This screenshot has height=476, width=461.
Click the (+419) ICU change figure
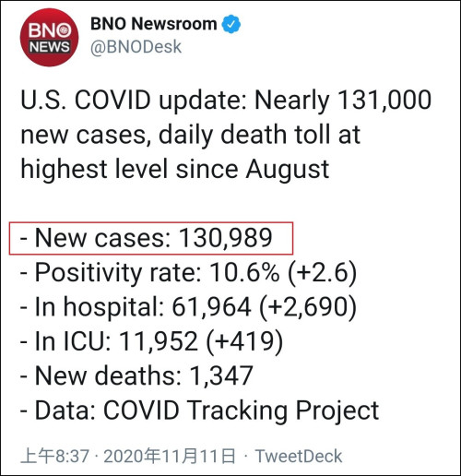click(x=244, y=341)
